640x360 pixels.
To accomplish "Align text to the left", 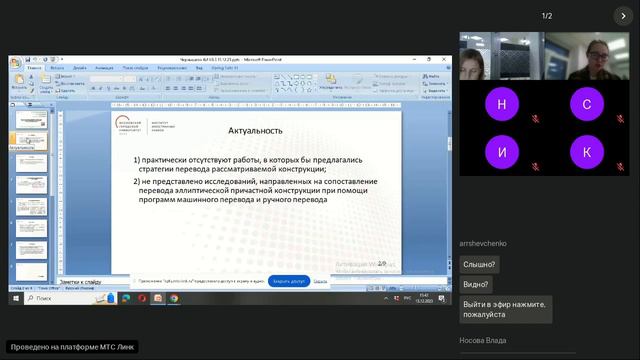I will pyautogui.click(x=167, y=89).
